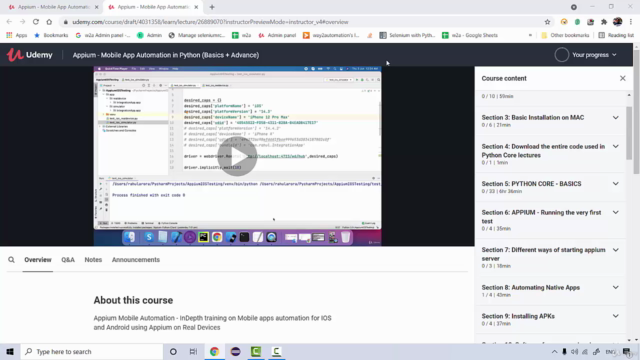Open Task View on the taskbar
The height and width of the screenshot is (360, 640).
(193, 351)
